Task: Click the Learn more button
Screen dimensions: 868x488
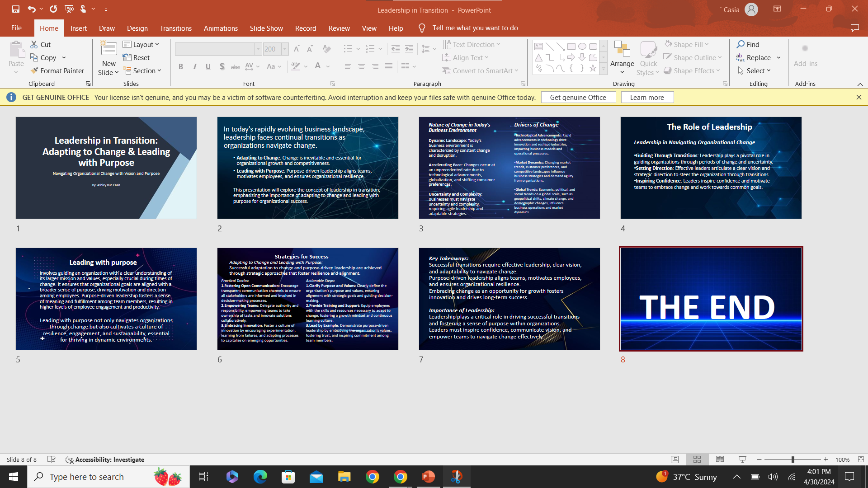Action: coord(647,97)
